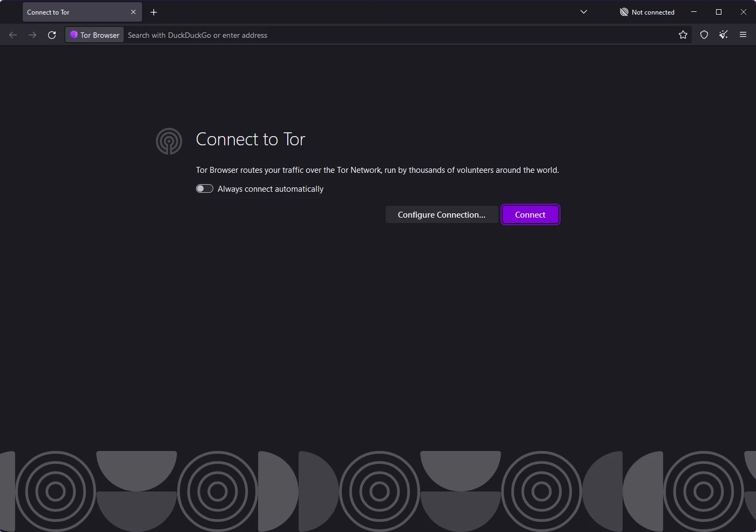756x532 pixels.
Task: Click the Not connected status indicator
Action: 647,12
